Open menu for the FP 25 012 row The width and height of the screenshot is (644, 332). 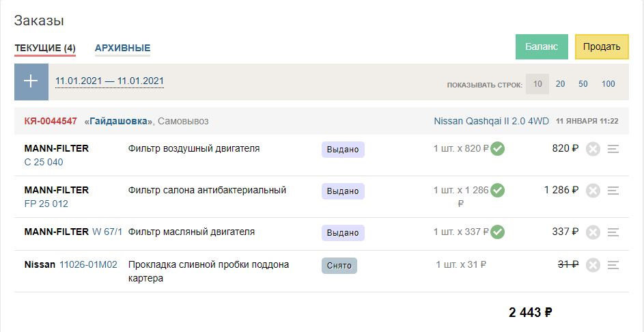coord(613,191)
